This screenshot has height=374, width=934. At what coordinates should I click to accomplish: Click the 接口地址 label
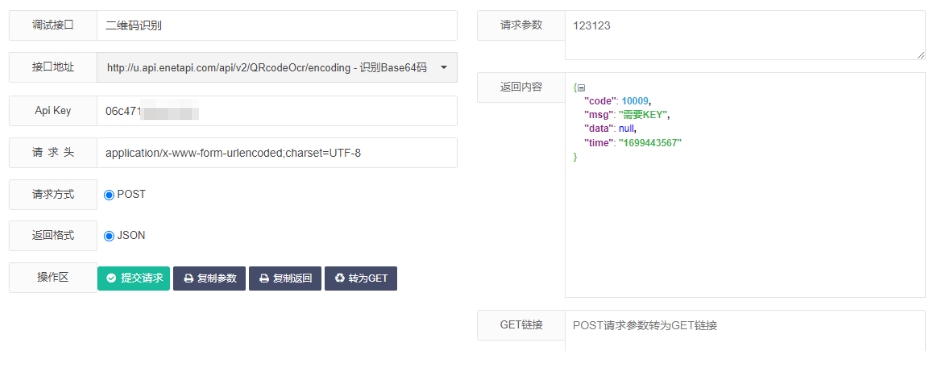pyautogui.click(x=53, y=67)
